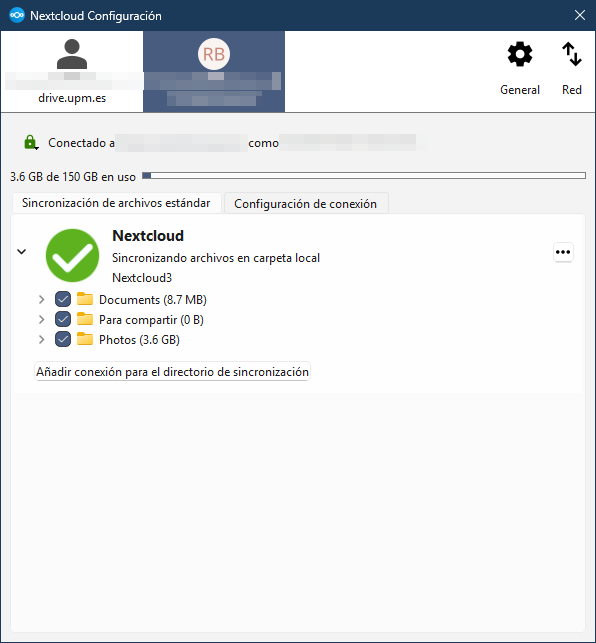Click the Nextcloud3 local folder name
Screen dimensions: 596x643
tap(142, 278)
